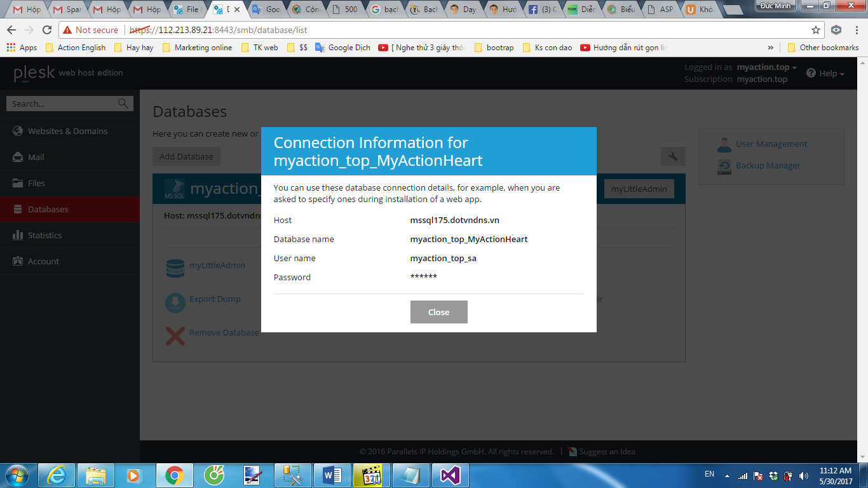The image size is (868, 488).
Task: Click the Add Database button
Action: click(x=186, y=156)
